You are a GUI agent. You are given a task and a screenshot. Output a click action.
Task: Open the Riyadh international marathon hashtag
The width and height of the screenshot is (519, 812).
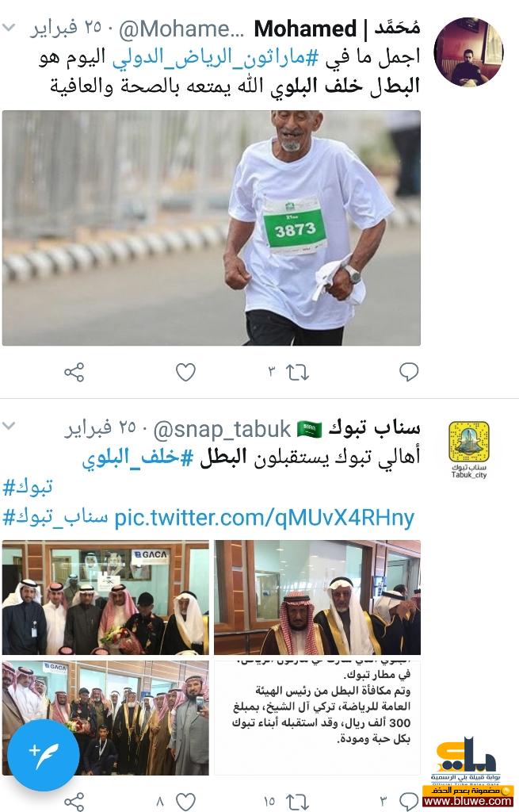tap(216, 57)
